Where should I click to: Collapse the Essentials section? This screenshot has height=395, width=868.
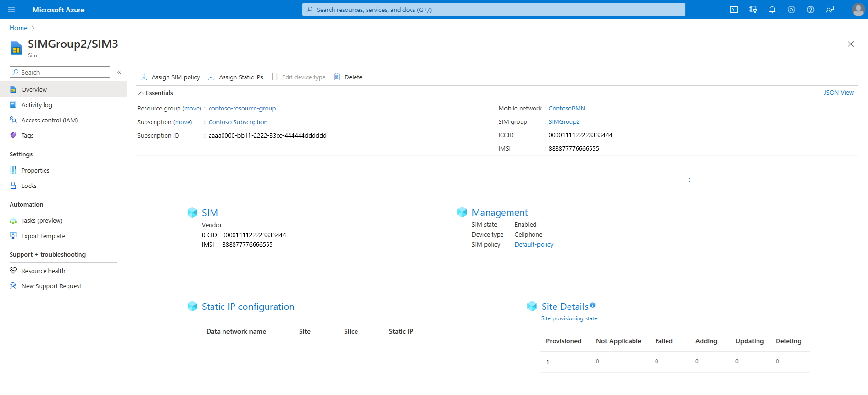141,93
